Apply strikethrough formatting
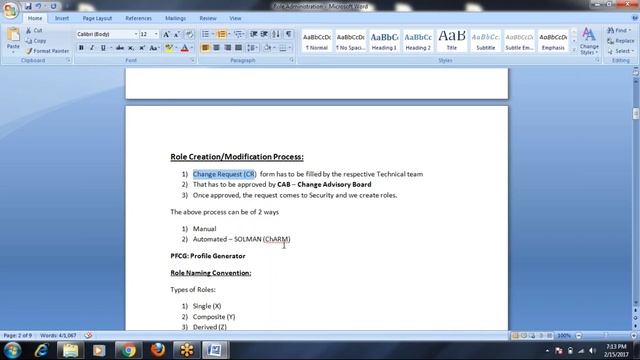This screenshot has width=640, height=360. click(120, 48)
